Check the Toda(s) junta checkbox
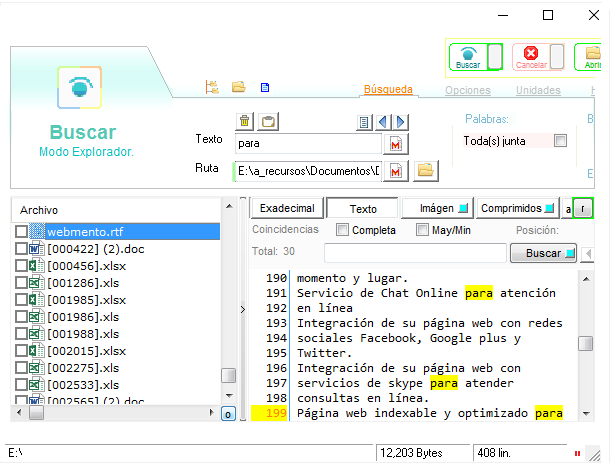Screen dimensions: 611x463 coord(560,141)
